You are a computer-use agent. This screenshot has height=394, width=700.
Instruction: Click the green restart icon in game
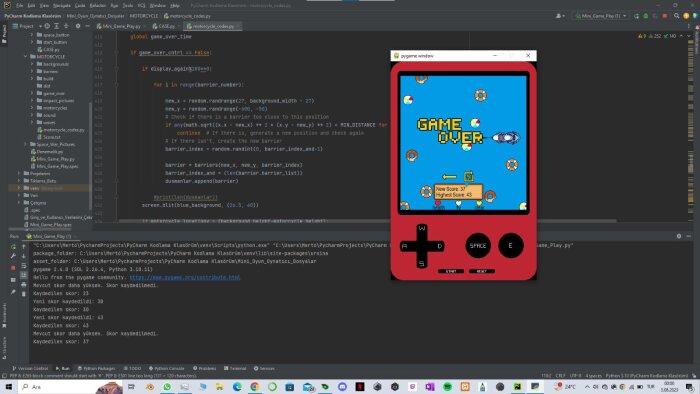pos(468,176)
